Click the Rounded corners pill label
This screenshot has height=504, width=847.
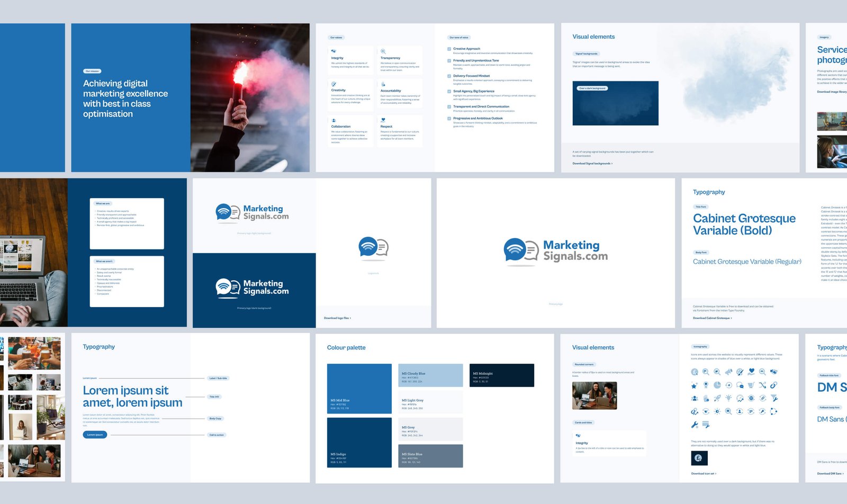[584, 364]
